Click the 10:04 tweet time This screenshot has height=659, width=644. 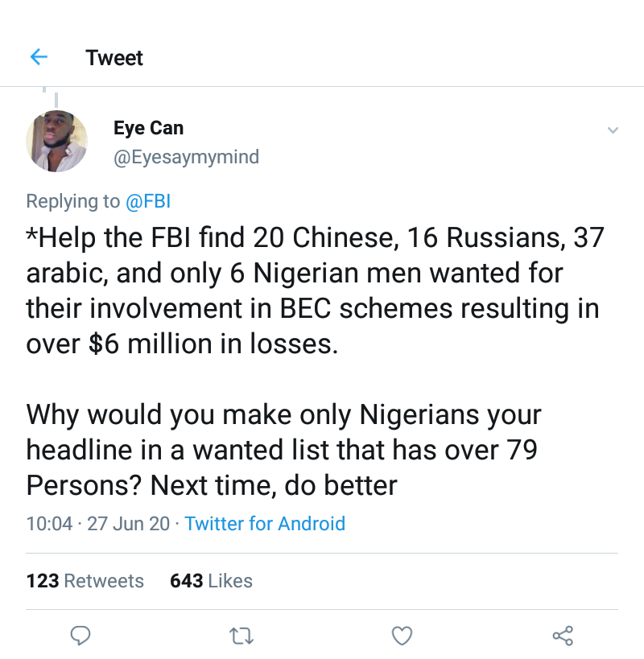point(49,524)
